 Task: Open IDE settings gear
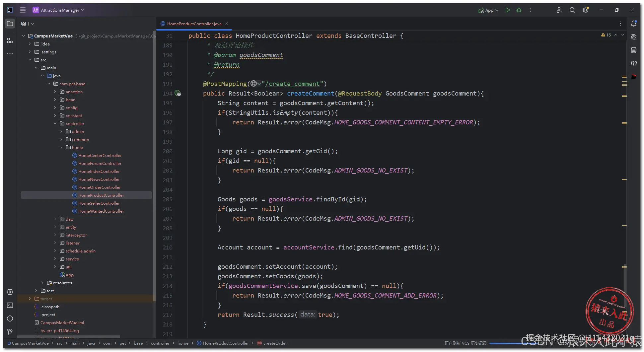pyautogui.click(x=586, y=10)
